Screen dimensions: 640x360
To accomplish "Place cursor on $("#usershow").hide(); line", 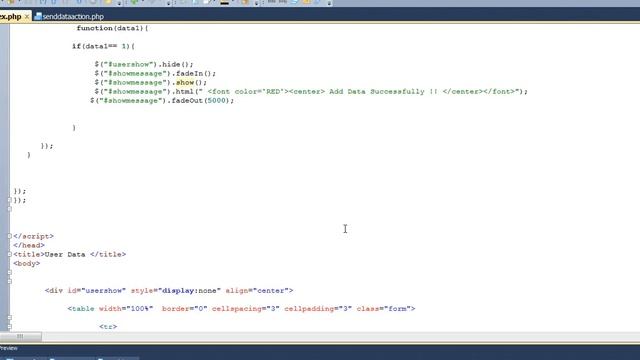I will point(144,64).
